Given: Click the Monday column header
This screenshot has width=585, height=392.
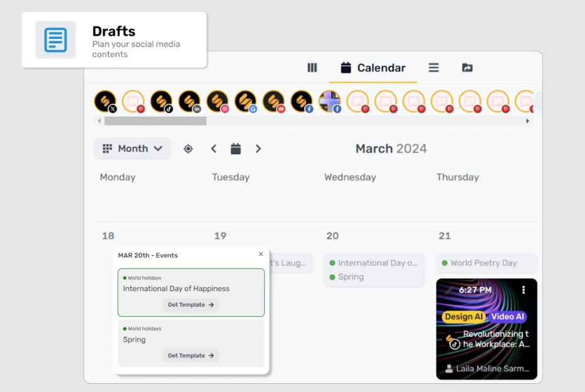Looking at the screenshot, I should (117, 177).
